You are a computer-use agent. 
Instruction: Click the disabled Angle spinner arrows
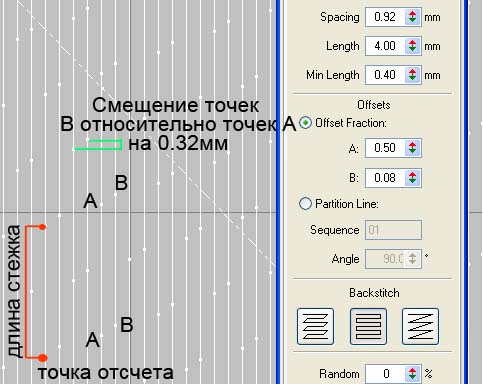click(x=413, y=259)
